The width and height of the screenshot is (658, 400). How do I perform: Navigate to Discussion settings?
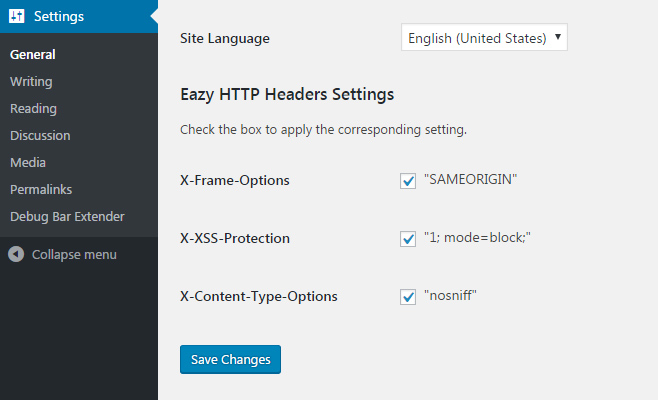pos(40,136)
